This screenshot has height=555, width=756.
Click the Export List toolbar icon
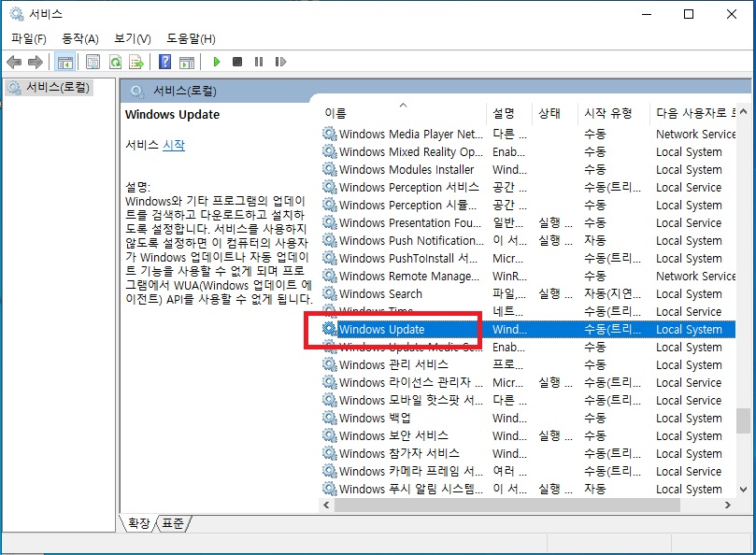pos(136,62)
